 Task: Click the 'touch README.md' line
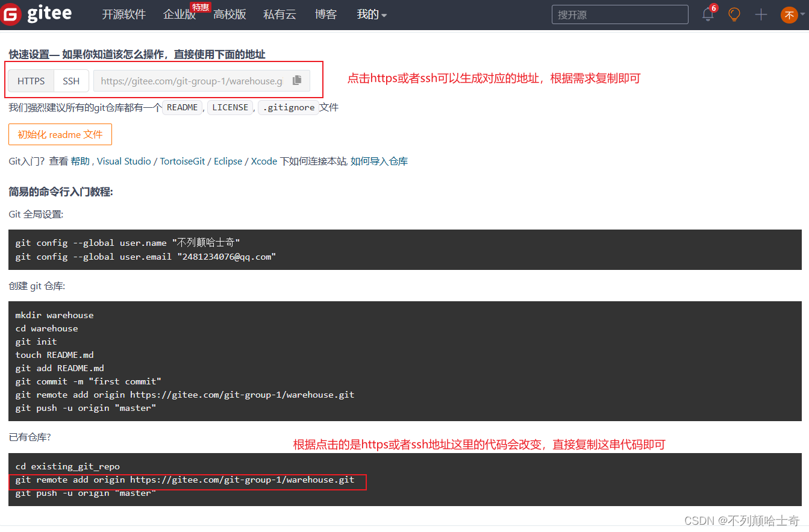(54, 355)
